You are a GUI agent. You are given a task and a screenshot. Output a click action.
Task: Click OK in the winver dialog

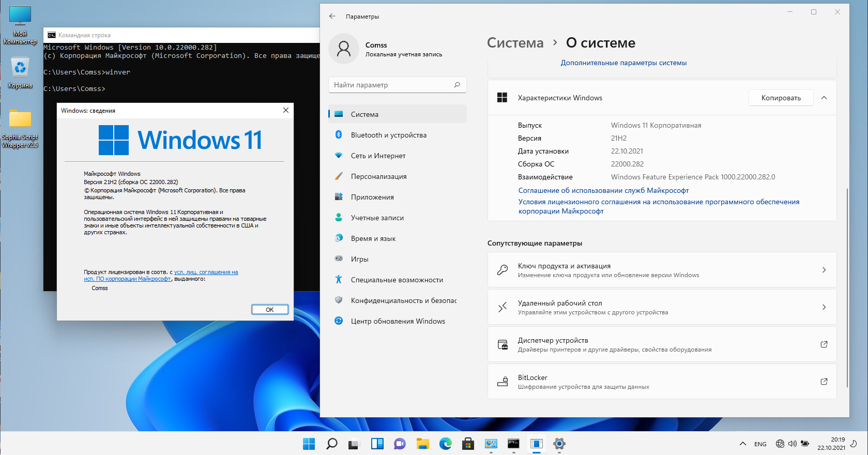click(x=269, y=310)
